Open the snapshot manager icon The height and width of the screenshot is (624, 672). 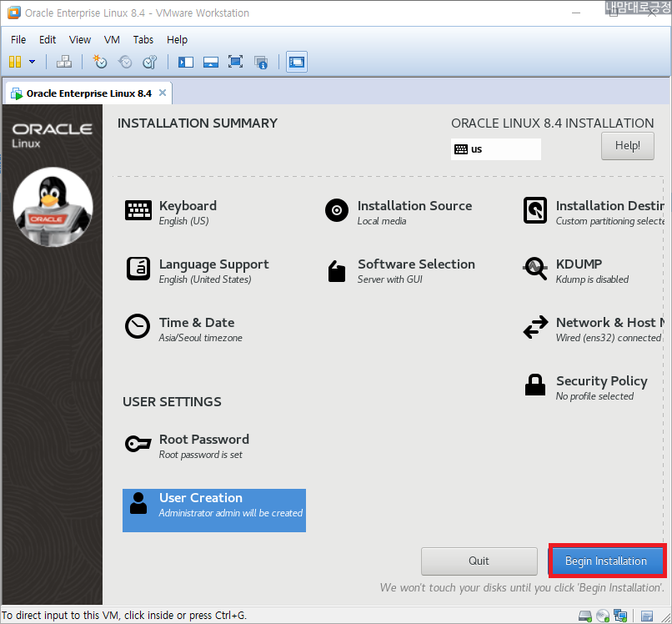click(150, 63)
